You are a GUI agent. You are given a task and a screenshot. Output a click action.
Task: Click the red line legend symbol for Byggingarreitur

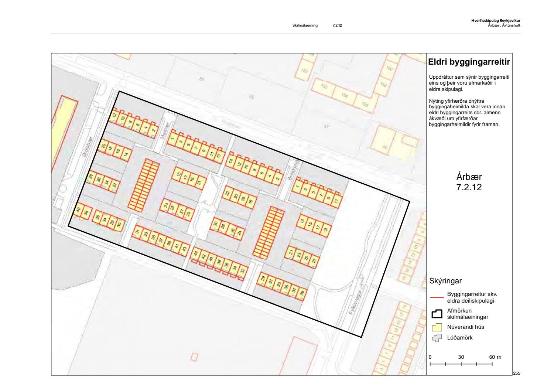[x=437, y=297]
